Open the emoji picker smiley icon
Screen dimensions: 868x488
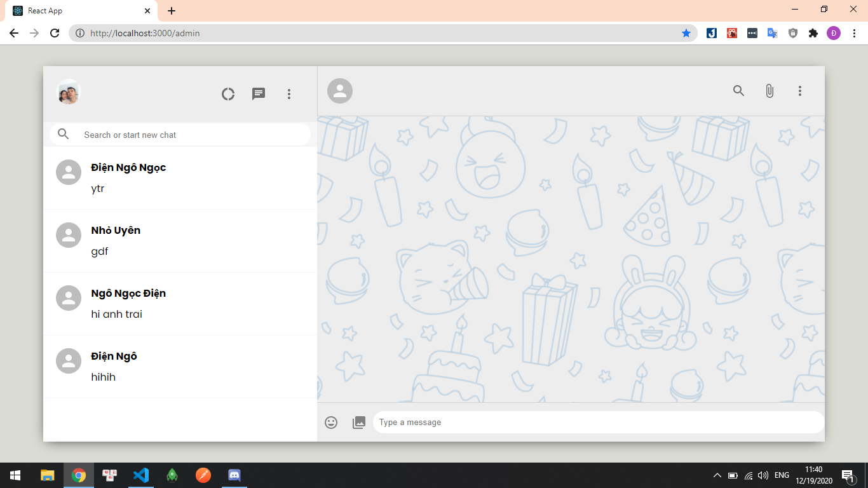[331, 423]
